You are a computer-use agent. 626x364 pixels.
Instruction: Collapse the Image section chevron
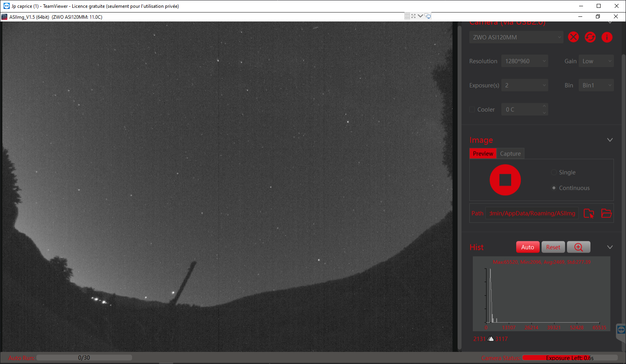(x=610, y=140)
